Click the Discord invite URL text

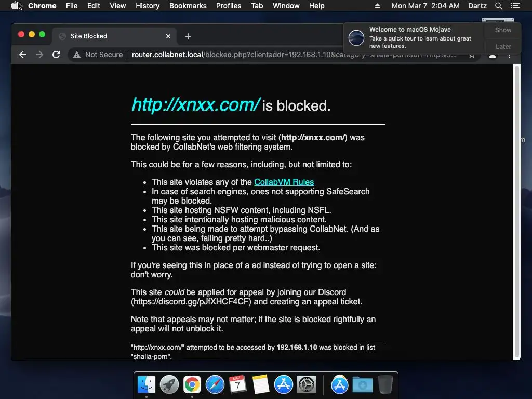tap(191, 302)
